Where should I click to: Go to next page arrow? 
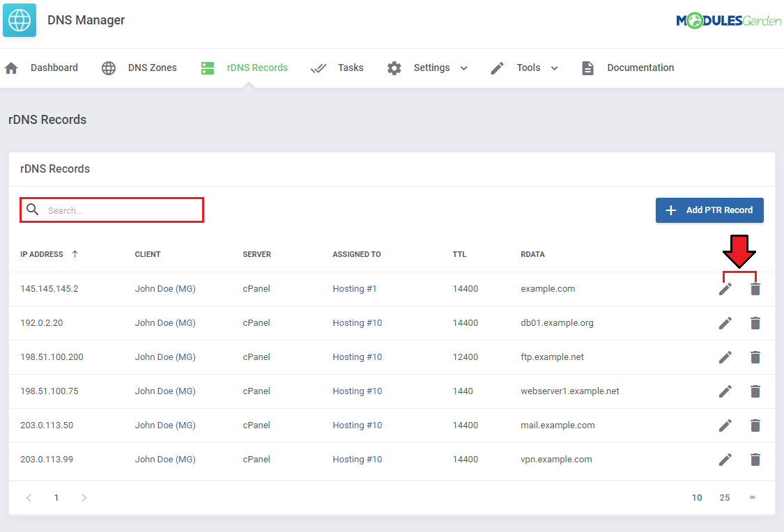pyautogui.click(x=84, y=498)
